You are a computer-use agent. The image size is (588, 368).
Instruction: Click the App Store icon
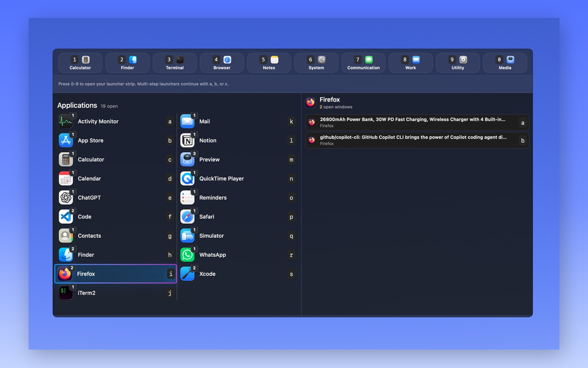pos(66,140)
